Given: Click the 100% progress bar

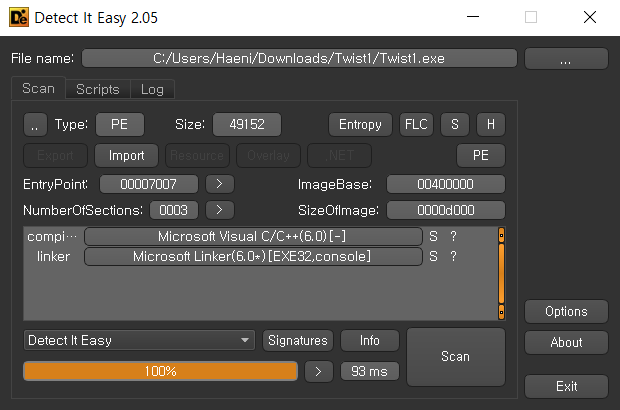Looking at the screenshot, I should click(x=161, y=371).
